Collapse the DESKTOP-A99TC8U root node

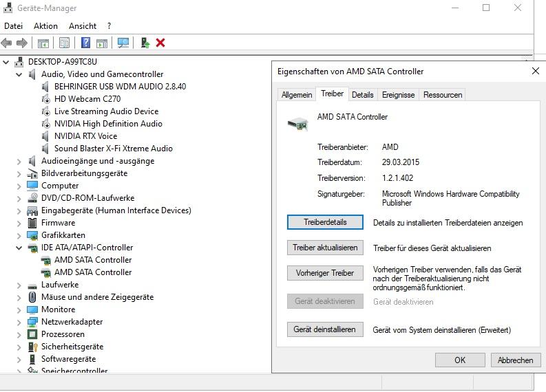[x=6, y=62]
